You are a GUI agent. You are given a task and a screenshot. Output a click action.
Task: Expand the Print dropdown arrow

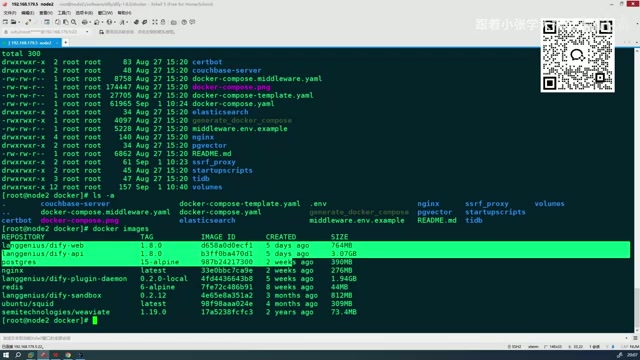[90, 22]
